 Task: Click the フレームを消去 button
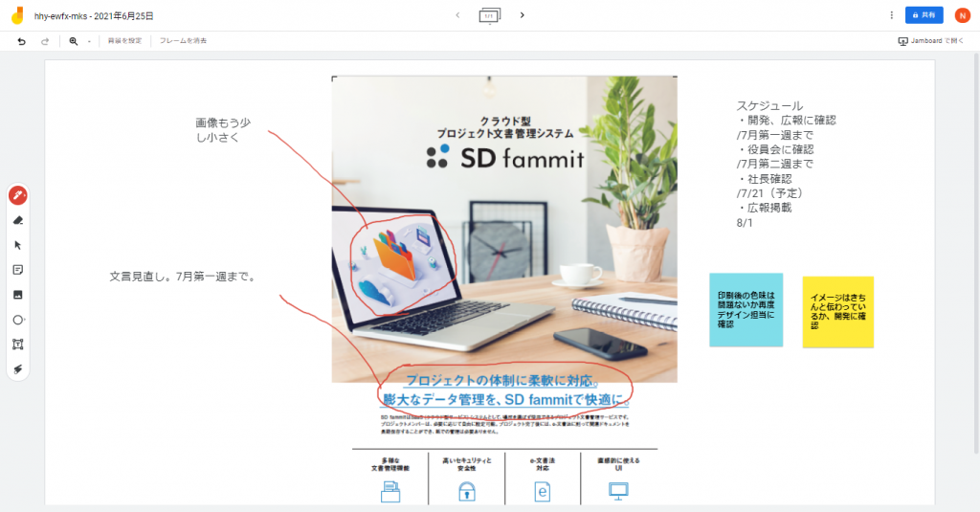coord(183,40)
